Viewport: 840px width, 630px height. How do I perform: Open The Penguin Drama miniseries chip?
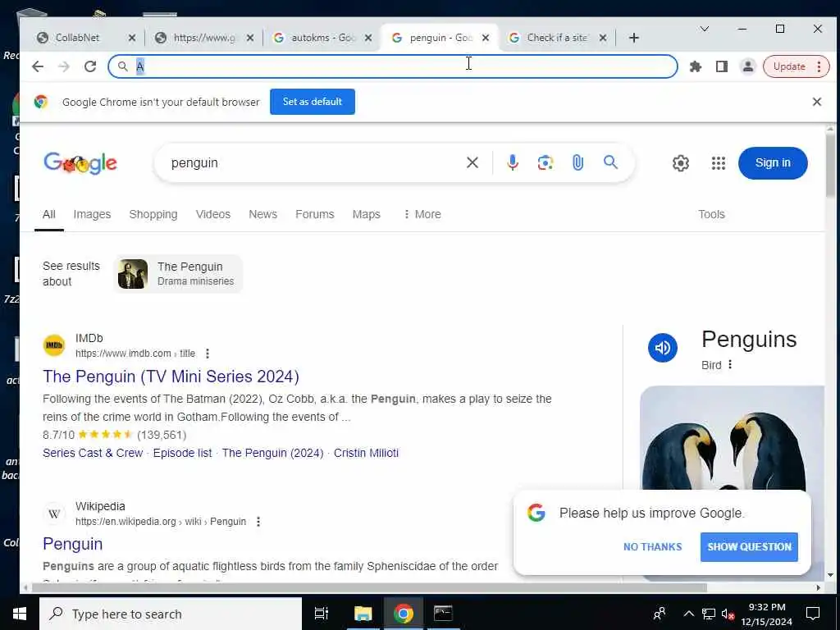tap(178, 274)
